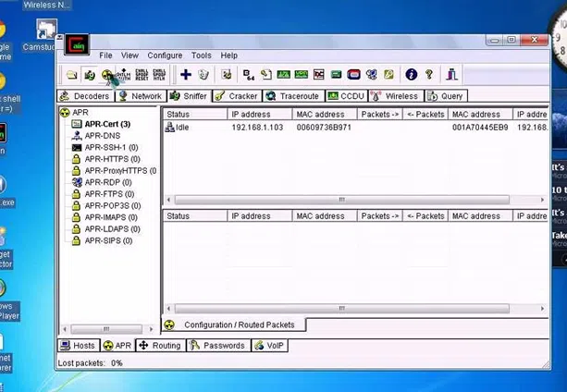The height and width of the screenshot is (392, 567).
Task: Toggle the Start/Stop APR radiation icon
Action: pyautogui.click(x=107, y=75)
